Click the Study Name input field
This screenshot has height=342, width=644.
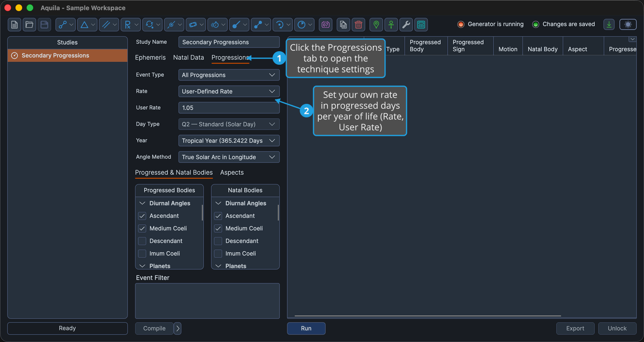tap(229, 42)
